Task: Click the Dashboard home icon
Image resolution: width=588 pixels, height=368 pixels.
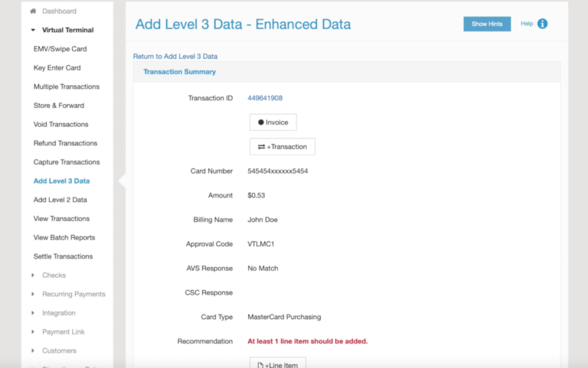Action: pos(33,11)
